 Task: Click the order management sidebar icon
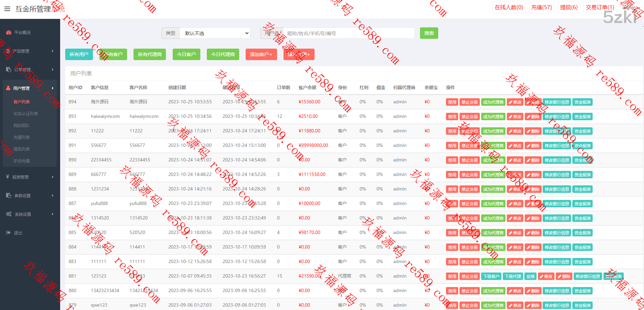pos(9,70)
